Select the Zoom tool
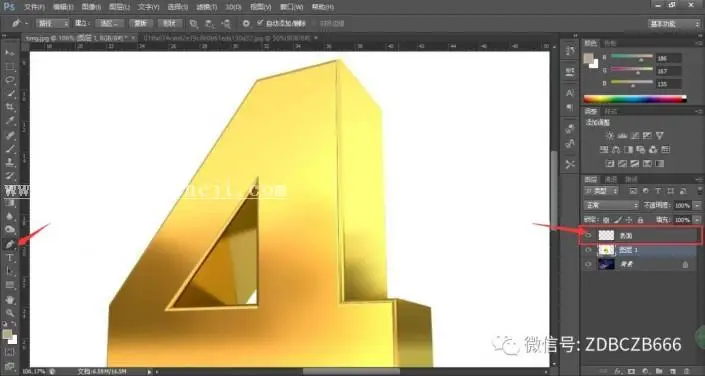 [x=10, y=313]
